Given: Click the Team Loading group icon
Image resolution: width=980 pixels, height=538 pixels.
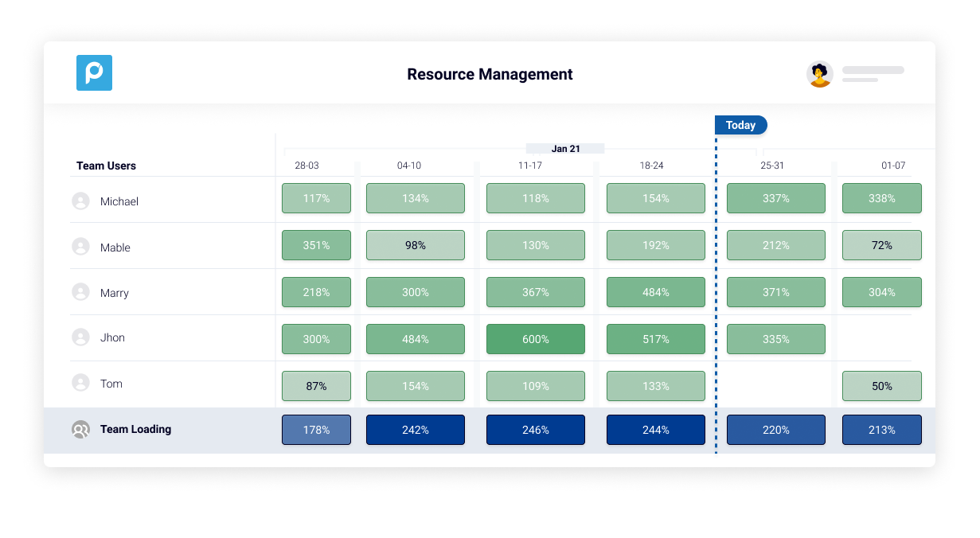Looking at the screenshot, I should (x=80, y=429).
